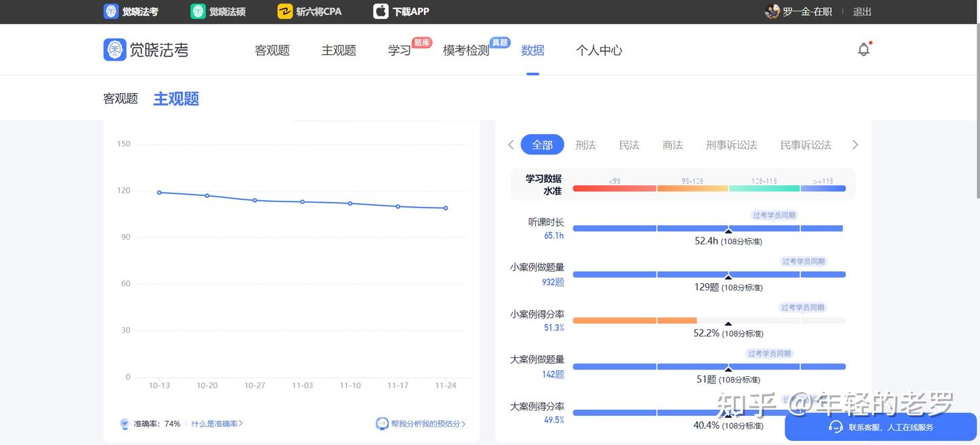Select the 刑法 subject filter
The width and height of the screenshot is (980, 445).
(585, 145)
